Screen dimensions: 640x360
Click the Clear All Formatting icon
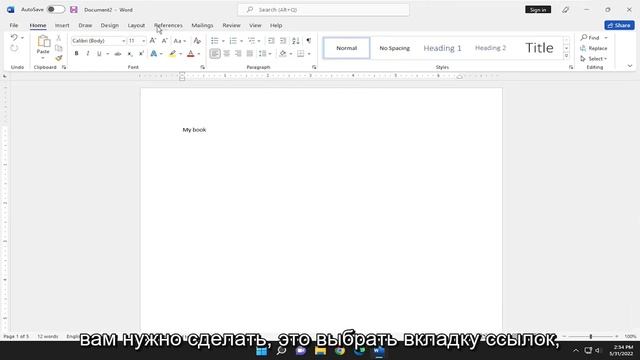click(197, 40)
